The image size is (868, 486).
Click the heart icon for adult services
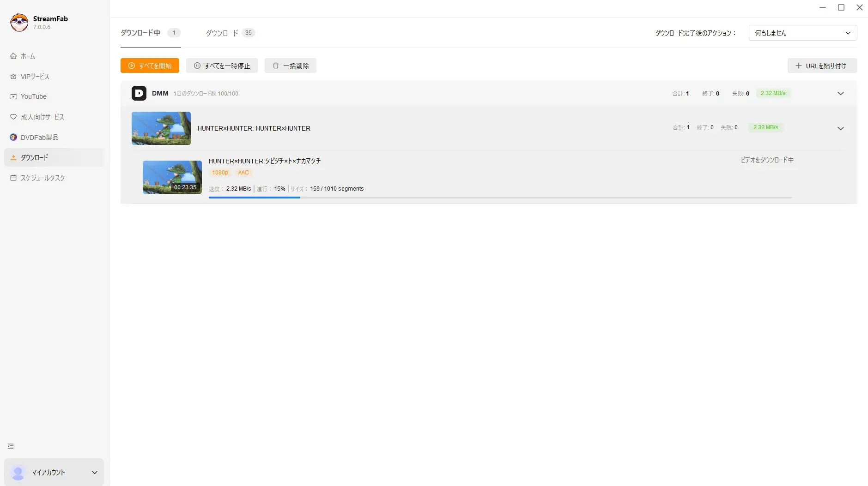click(x=13, y=117)
